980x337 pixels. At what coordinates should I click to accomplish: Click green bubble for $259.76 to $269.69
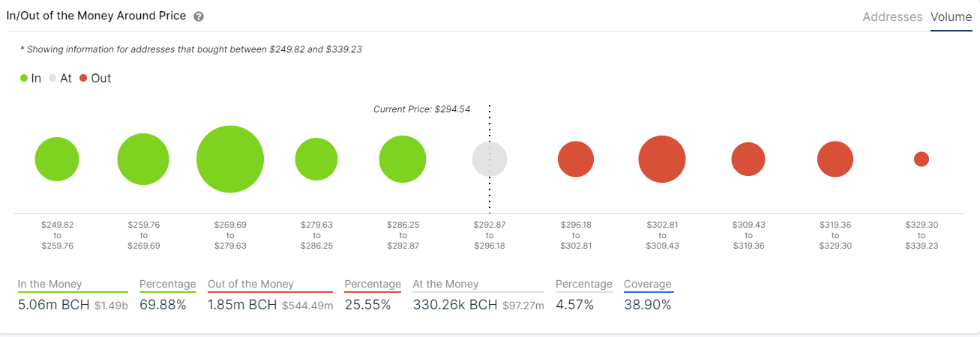coord(143,160)
